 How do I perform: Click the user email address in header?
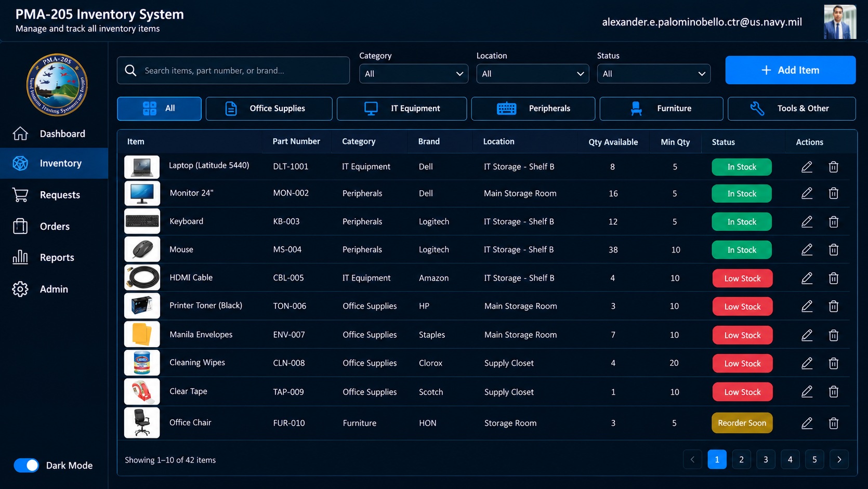(x=702, y=22)
